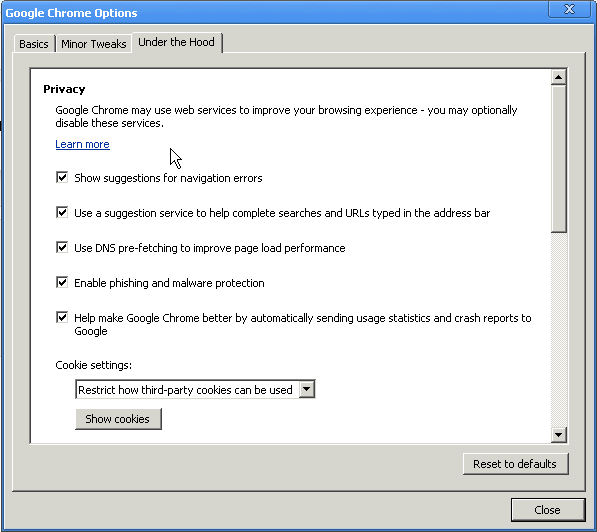Screen dimensions: 597x532
Task: Close the Google Chrome Options window via X
Action: pyautogui.click(x=569, y=9)
